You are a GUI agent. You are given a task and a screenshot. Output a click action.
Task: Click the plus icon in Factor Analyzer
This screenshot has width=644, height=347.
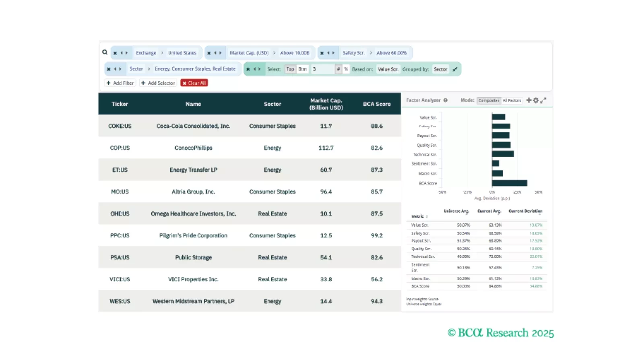pyautogui.click(x=529, y=100)
